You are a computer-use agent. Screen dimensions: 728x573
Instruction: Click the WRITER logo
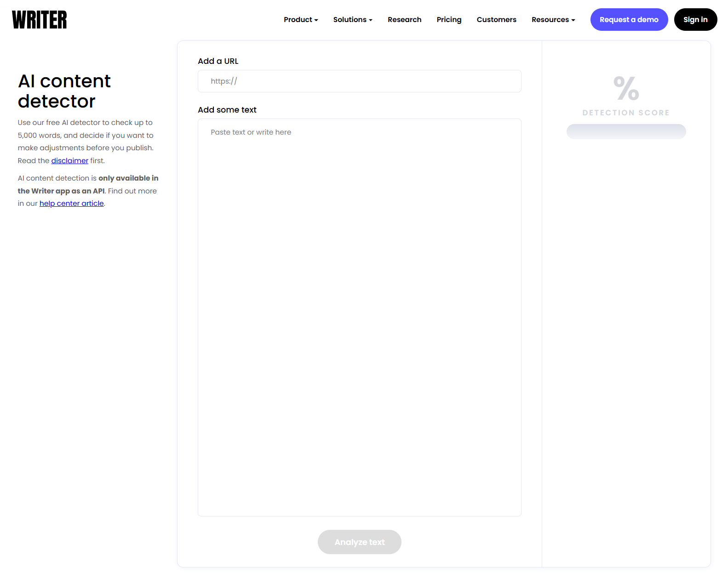click(40, 20)
